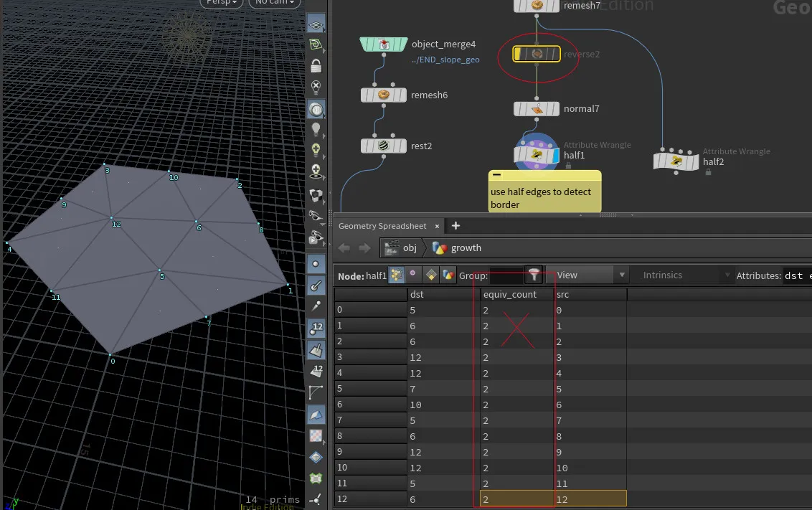
Task: Toggle backface tinting icon
Action: click(316, 414)
